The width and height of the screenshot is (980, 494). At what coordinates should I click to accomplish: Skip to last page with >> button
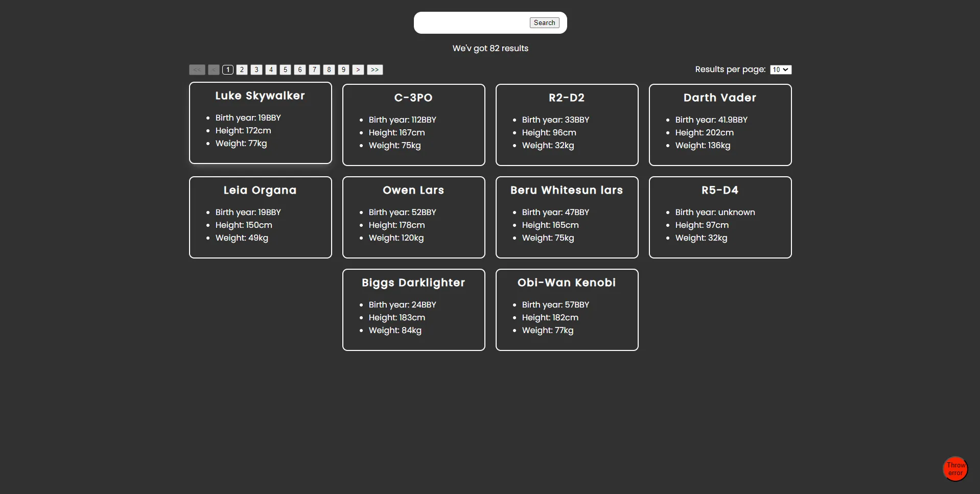click(x=375, y=69)
